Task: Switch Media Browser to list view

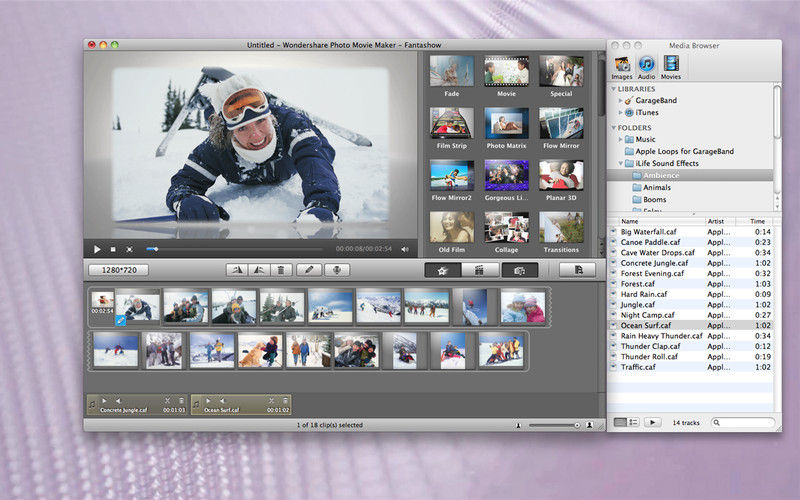Action: [x=620, y=422]
